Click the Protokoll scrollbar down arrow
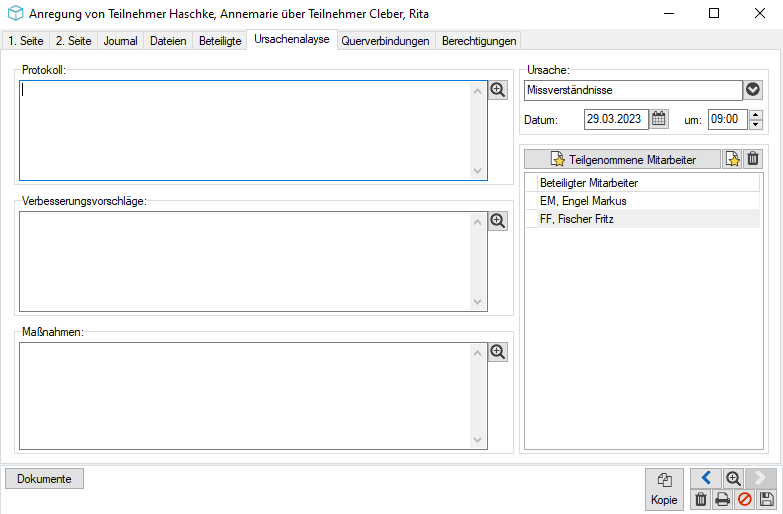 (478, 171)
